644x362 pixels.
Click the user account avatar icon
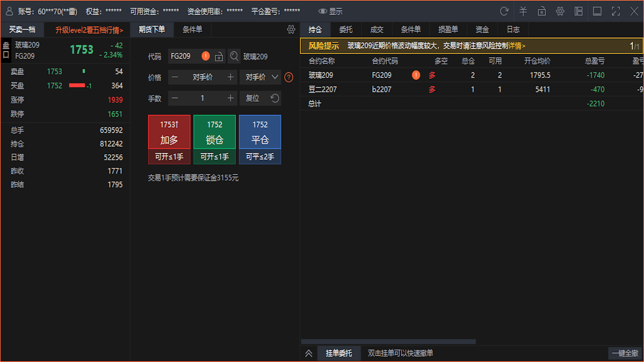pyautogui.click(x=9, y=11)
